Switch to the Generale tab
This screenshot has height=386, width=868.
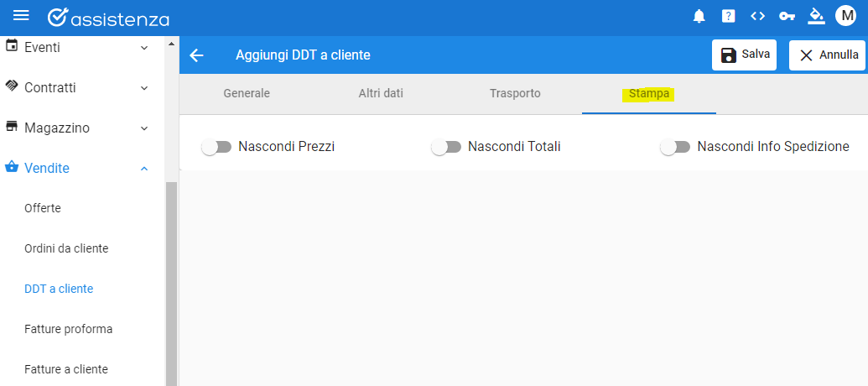pos(247,94)
